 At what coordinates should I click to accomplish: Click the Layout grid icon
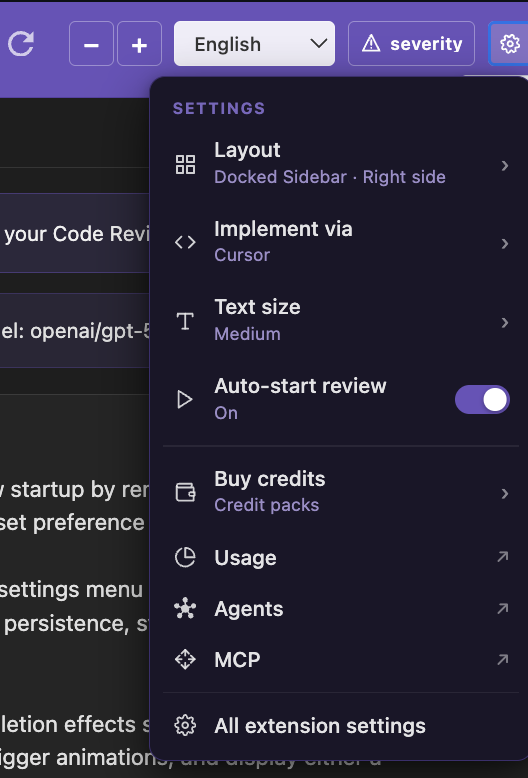pos(185,164)
